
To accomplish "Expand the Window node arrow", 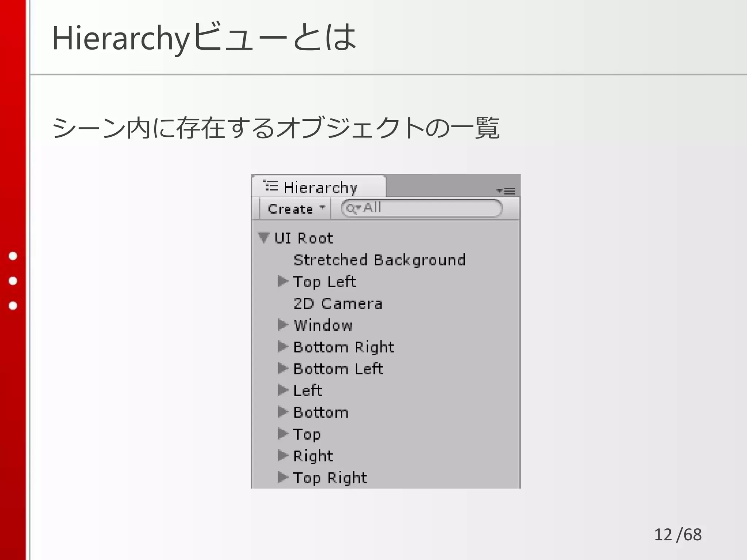I will [283, 324].
